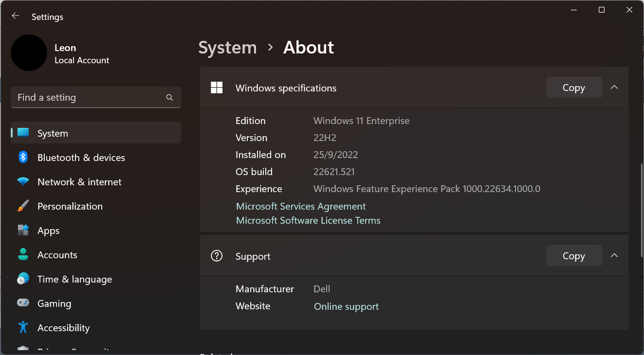Click the Accounts person icon

tap(23, 254)
